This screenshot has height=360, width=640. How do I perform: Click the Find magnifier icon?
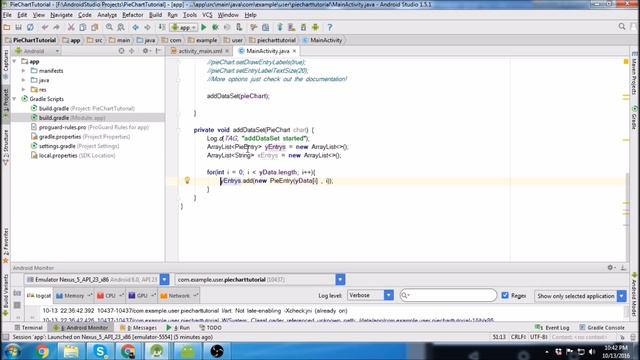point(109,27)
